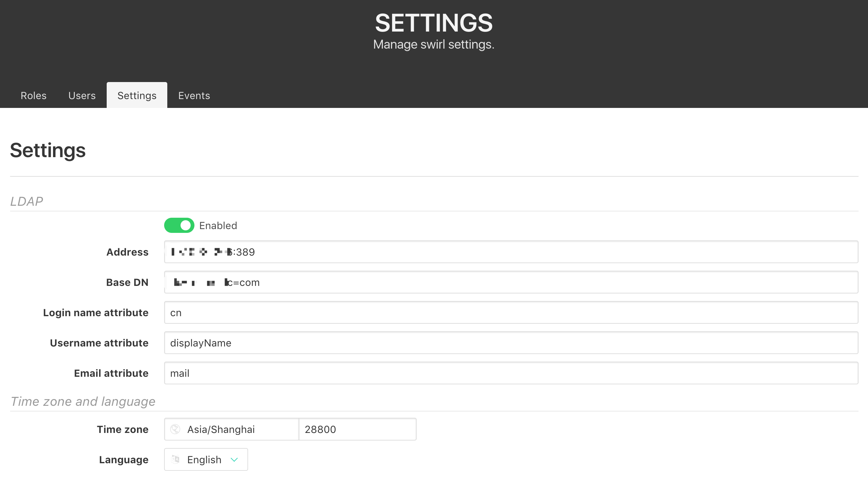Screen dimensions: 868x479
Task: Click the 28800 offset field
Action: 357,429
